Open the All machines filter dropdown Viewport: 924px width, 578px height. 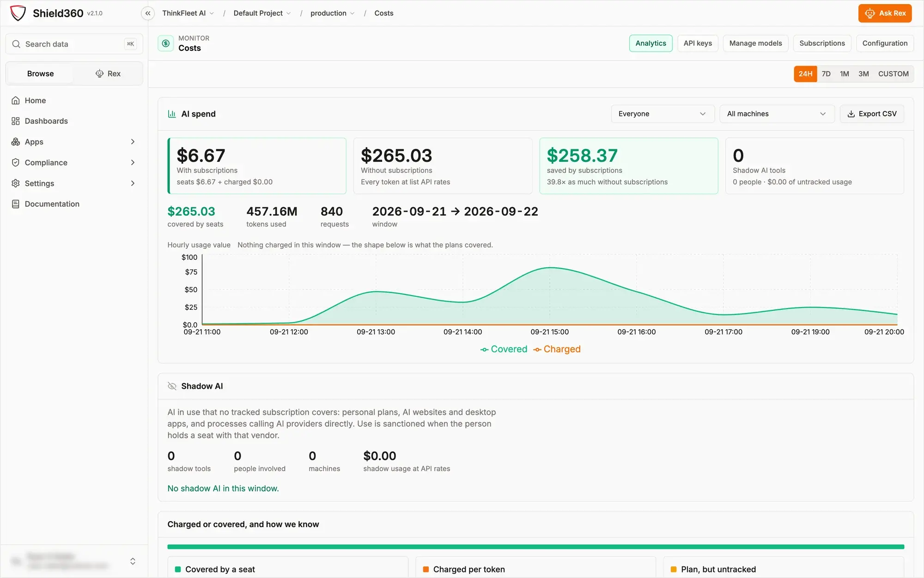click(777, 114)
